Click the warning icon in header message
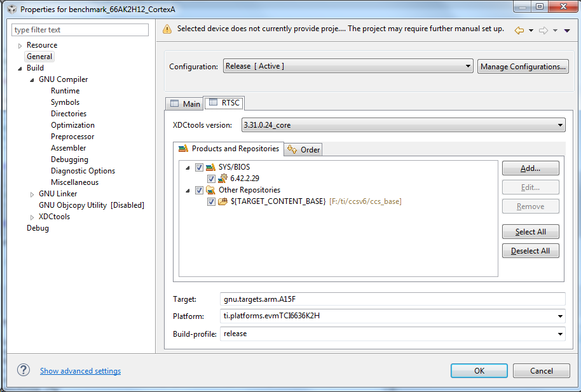581x392 pixels. point(167,29)
